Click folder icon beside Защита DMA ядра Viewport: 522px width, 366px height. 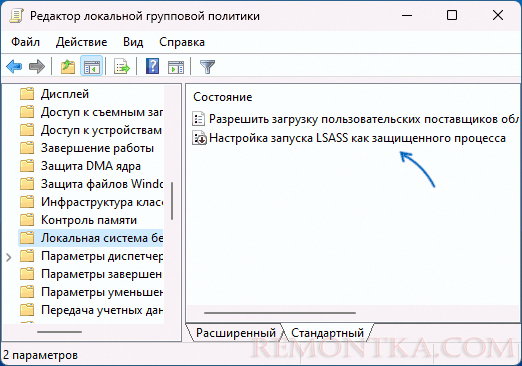pos(27,166)
